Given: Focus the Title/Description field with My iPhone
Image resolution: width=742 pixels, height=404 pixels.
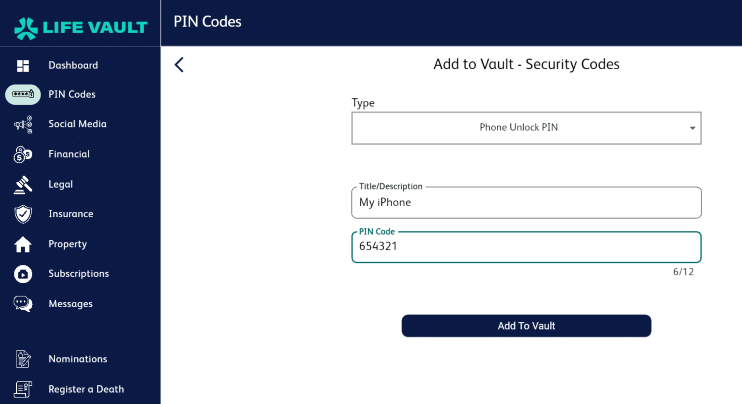Looking at the screenshot, I should 526,202.
